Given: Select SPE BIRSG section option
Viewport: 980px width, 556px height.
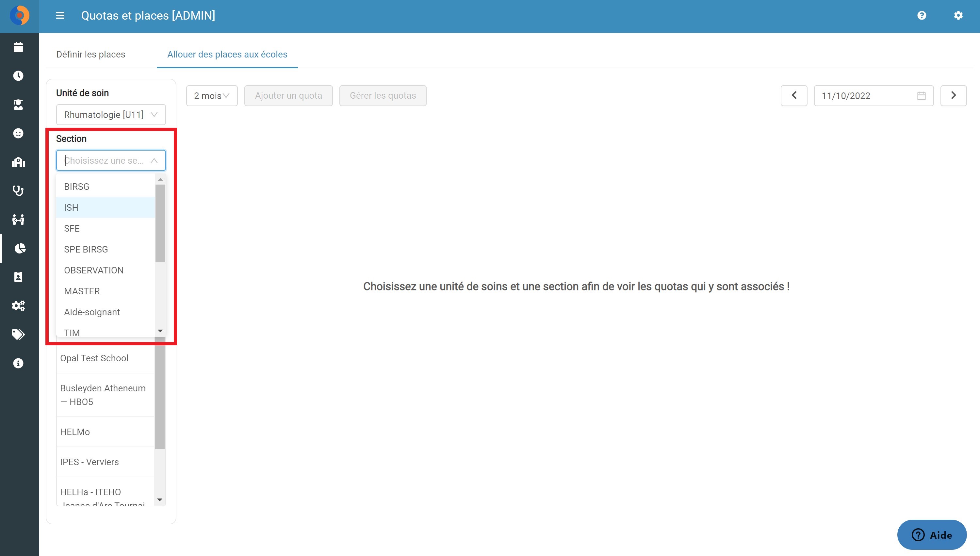Looking at the screenshot, I should [106, 249].
